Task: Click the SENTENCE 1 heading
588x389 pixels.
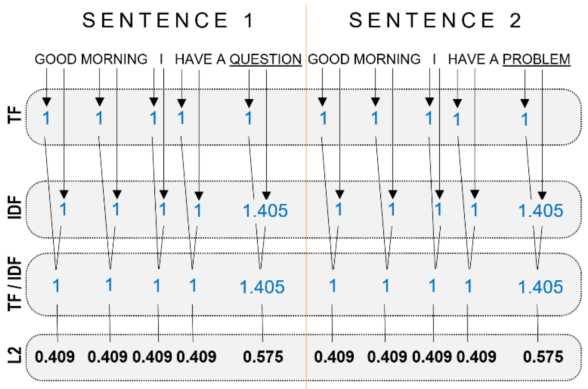Action: click(168, 20)
